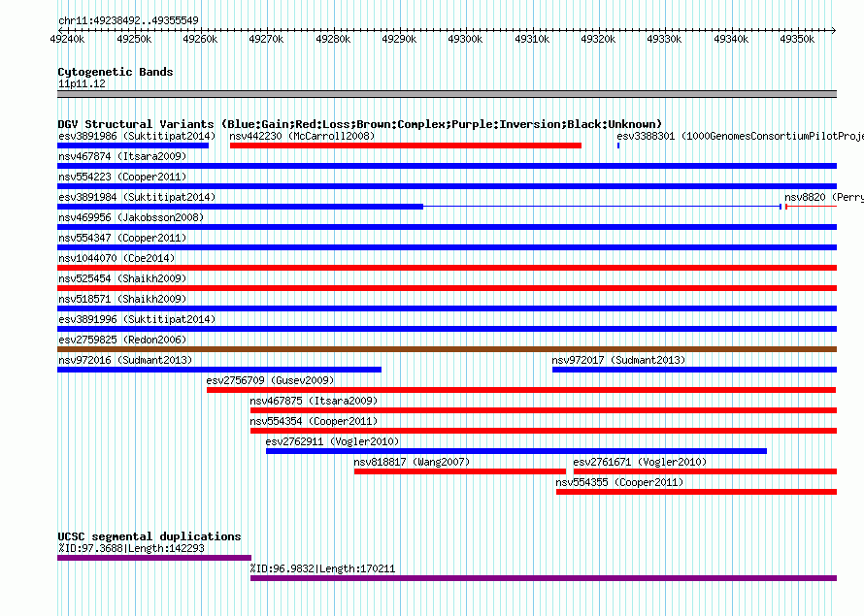Click the 49320k ruler tick label
Viewport: 864px width, 616px height.
click(x=598, y=39)
